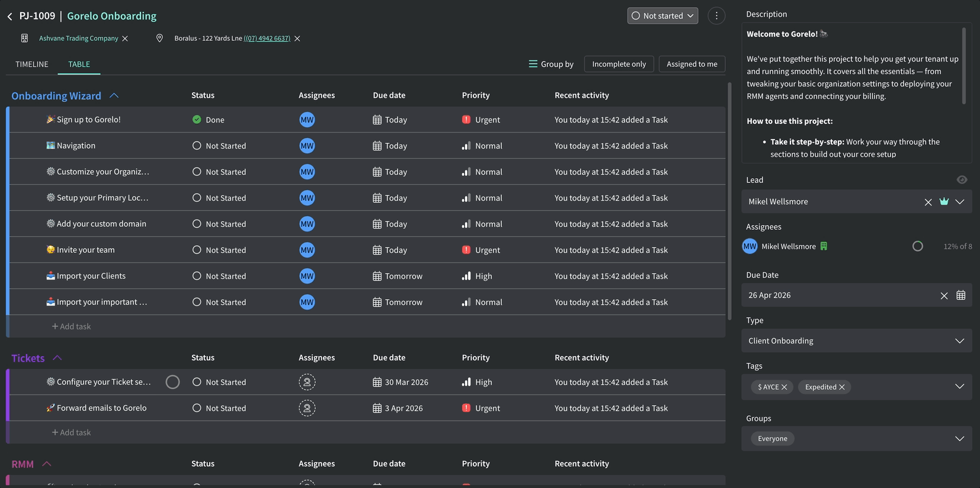Image resolution: width=980 pixels, height=488 pixels.
Task: Click the location pin icon beside Boralus
Action: [x=159, y=38]
